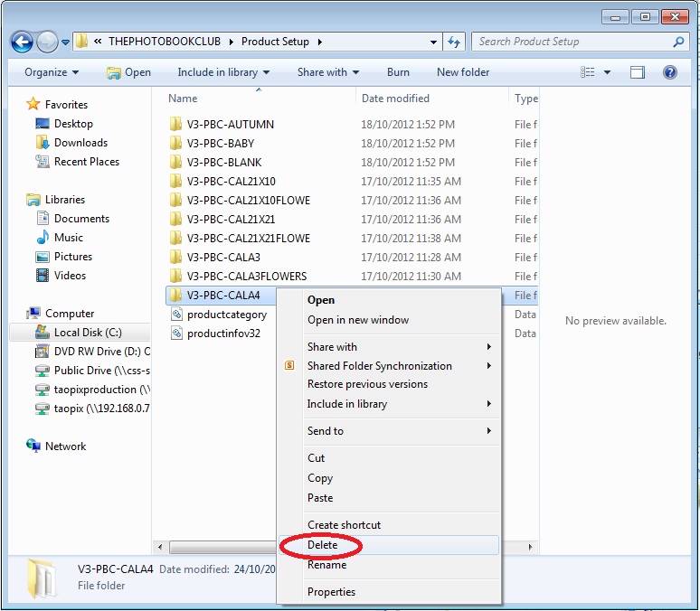The height and width of the screenshot is (611, 700).
Task: Sort by the Type column header
Action: 525,99
